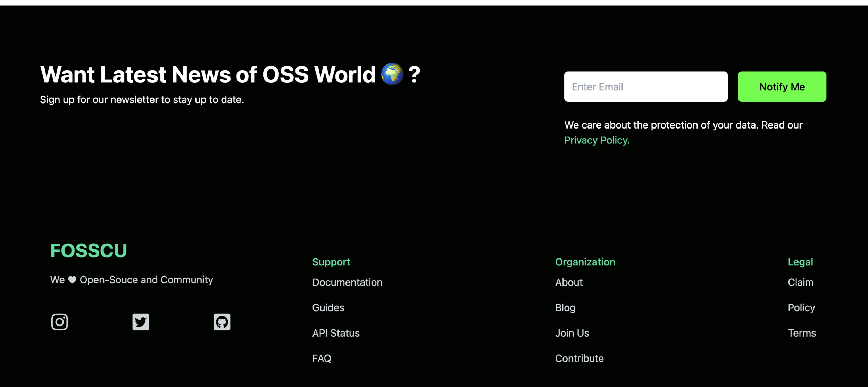Viewport: 868px width, 387px height.
Task: Open the Claim legal link
Action: pos(800,282)
